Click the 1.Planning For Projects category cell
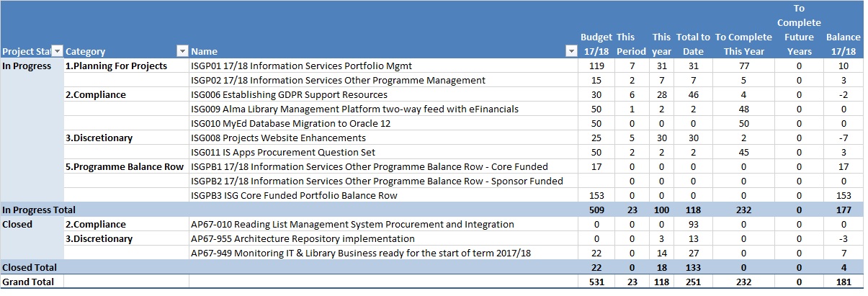 pyautogui.click(x=116, y=66)
